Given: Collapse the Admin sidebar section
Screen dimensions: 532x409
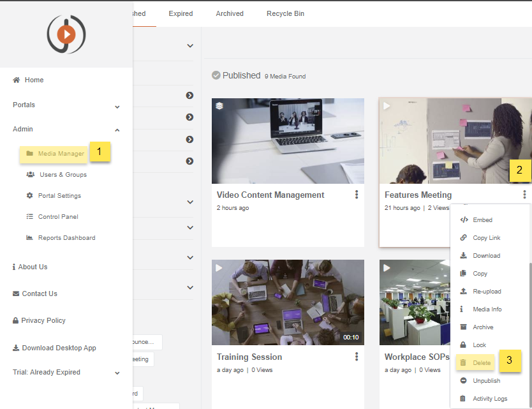Looking at the screenshot, I should coord(117,130).
